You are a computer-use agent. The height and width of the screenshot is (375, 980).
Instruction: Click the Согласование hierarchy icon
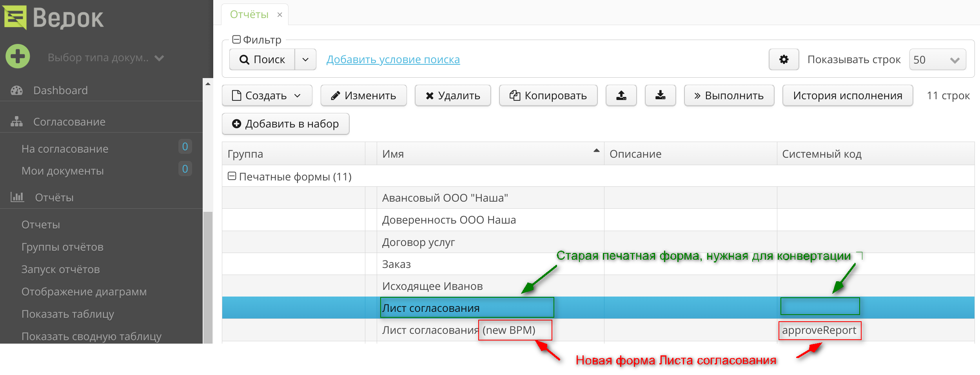(16, 122)
